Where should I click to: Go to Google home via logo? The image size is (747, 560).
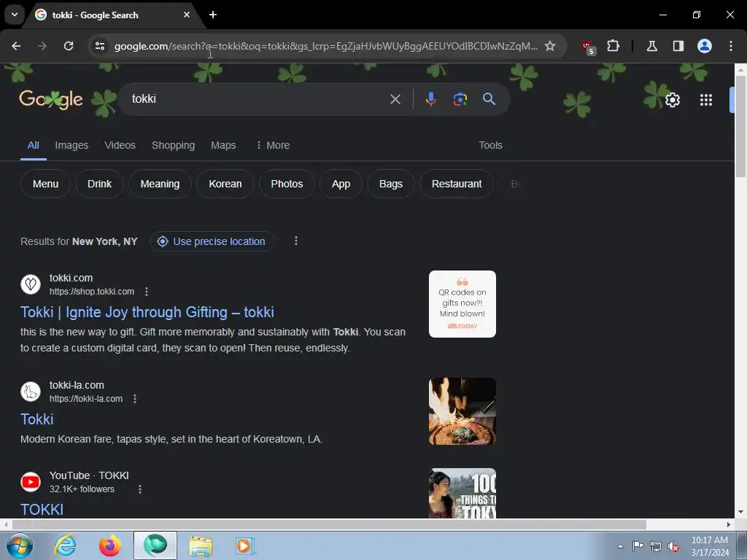click(x=51, y=99)
